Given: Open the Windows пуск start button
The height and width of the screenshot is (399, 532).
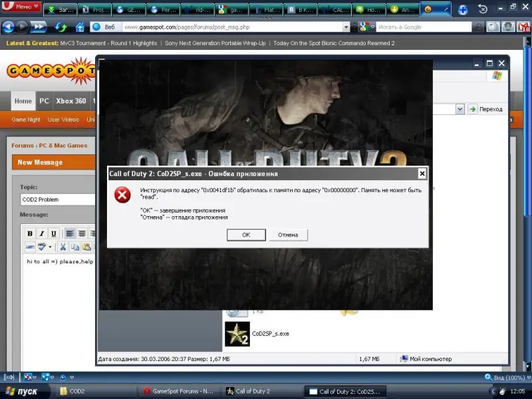Looking at the screenshot, I should coord(23,391).
